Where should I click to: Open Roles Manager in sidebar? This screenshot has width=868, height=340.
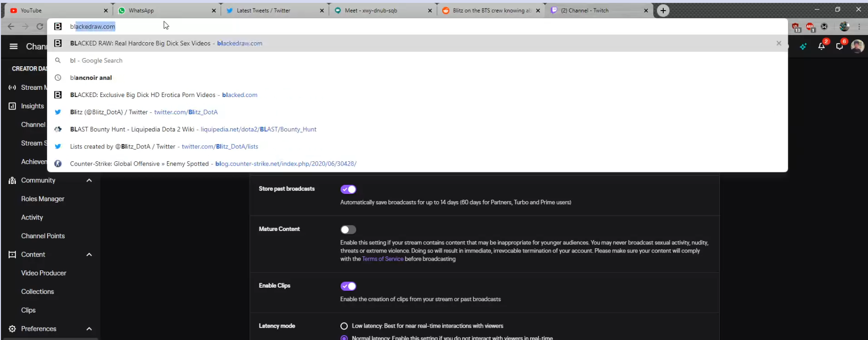(x=43, y=199)
